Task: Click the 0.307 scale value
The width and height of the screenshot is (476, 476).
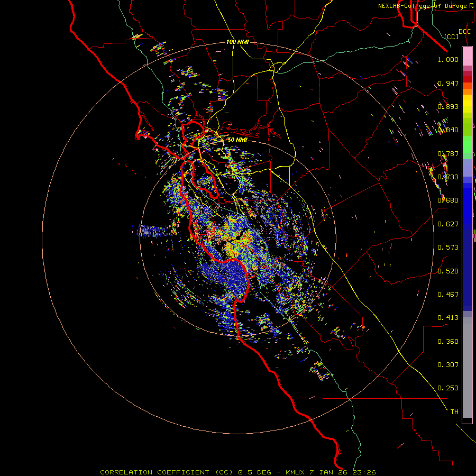Action: click(448, 365)
